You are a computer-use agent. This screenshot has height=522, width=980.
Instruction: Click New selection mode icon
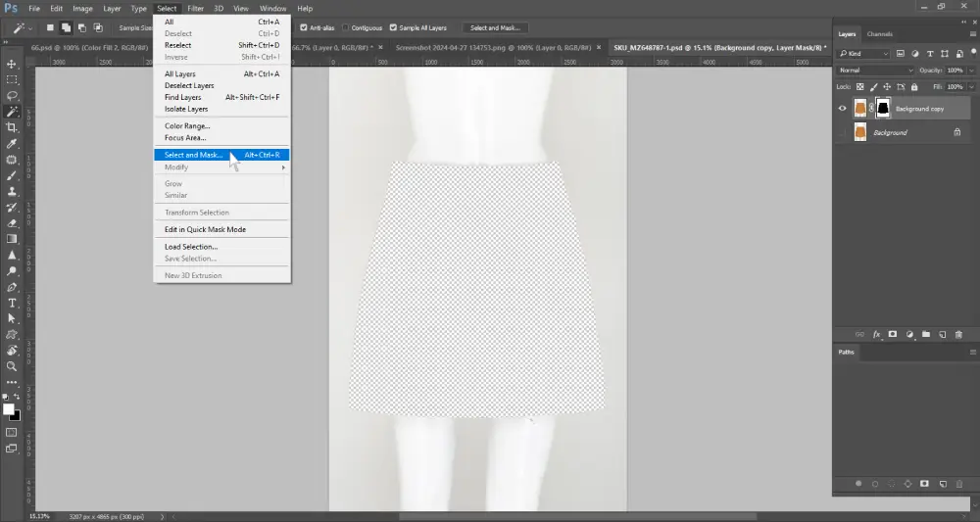[x=50, y=27]
